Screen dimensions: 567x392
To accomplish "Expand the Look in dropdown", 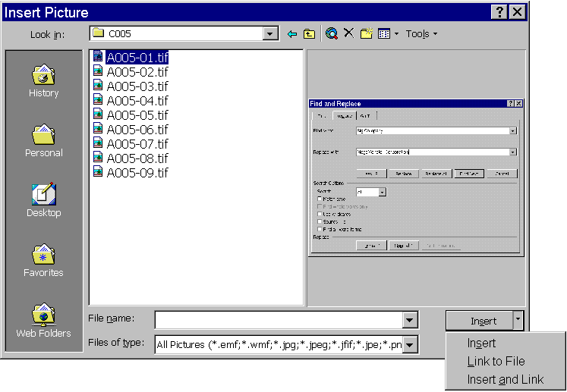I will click(271, 34).
